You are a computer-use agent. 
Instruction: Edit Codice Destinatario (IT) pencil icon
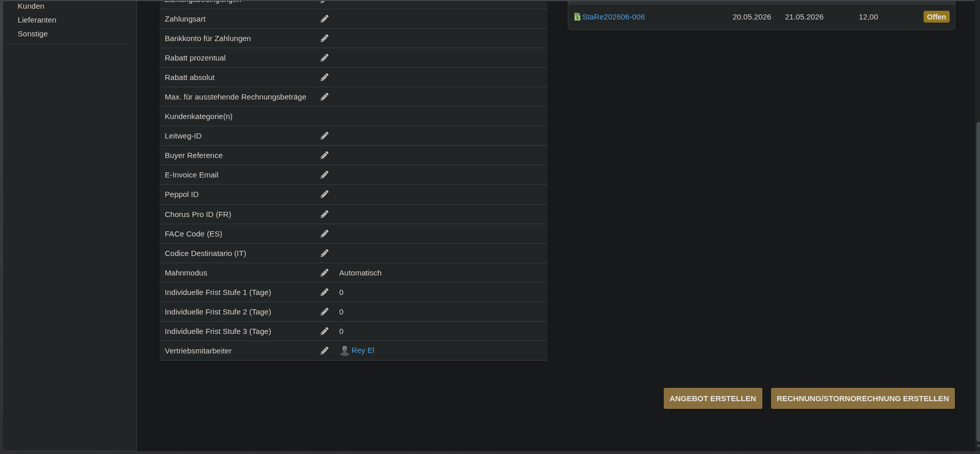point(324,253)
